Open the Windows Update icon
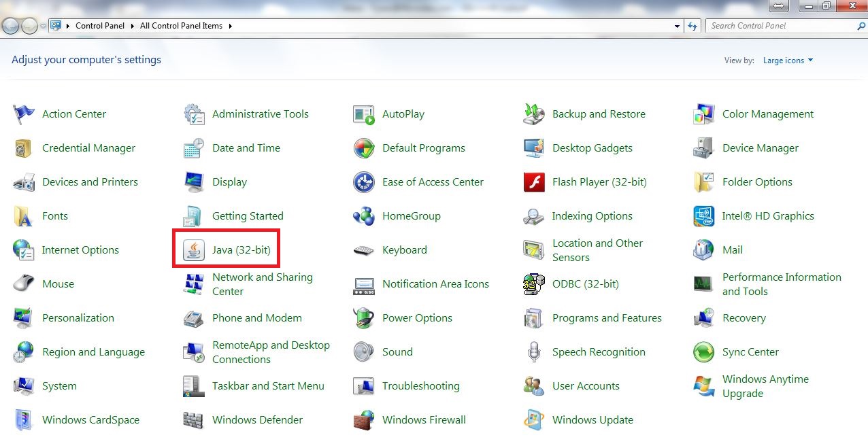This screenshot has height=448, width=868. pyautogui.click(x=534, y=420)
